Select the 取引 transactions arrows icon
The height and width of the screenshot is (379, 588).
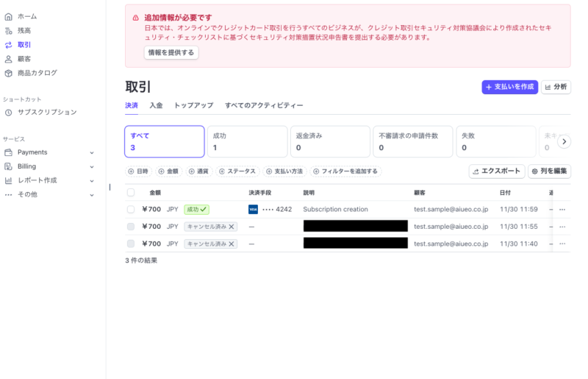[8, 45]
